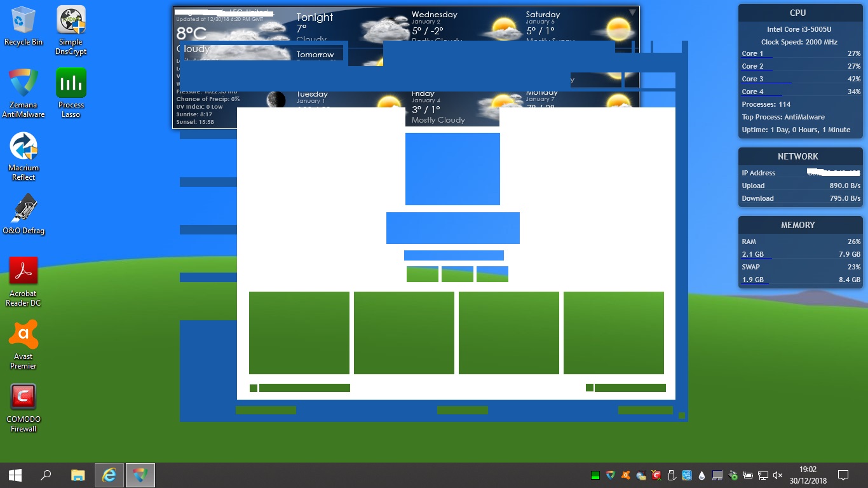
Task: Open the Action Center notifications icon
Action: [843, 475]
